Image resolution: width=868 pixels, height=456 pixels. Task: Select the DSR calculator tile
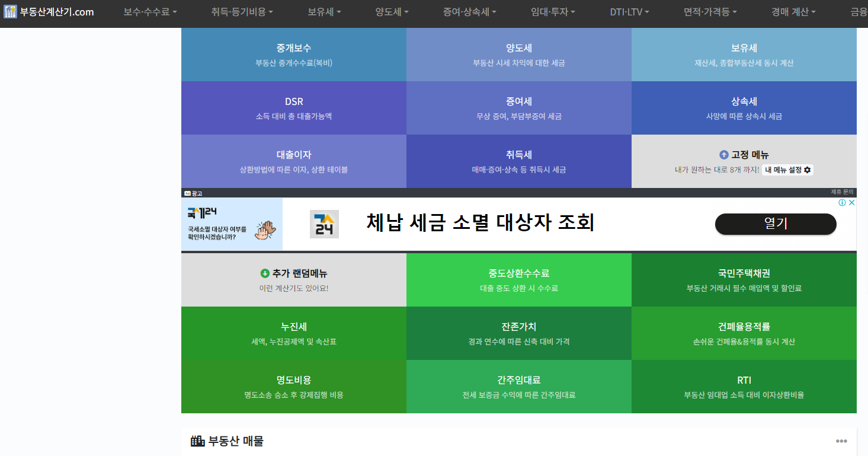[x=294, y=107]
